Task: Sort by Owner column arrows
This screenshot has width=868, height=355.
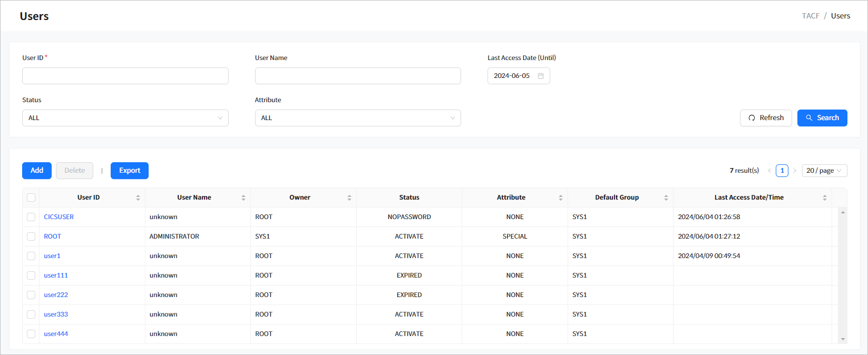Action: [349, 198]
